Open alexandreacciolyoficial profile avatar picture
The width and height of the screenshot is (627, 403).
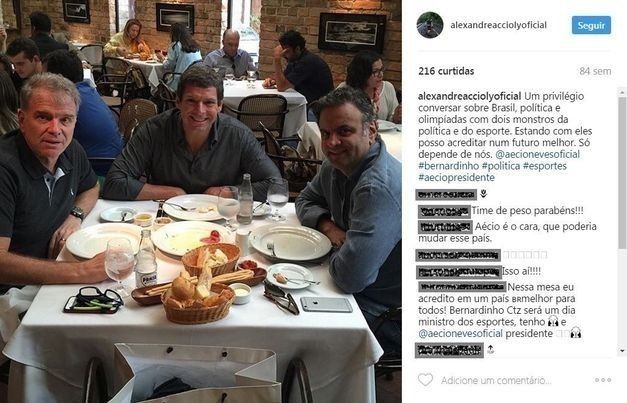(430, 25)
